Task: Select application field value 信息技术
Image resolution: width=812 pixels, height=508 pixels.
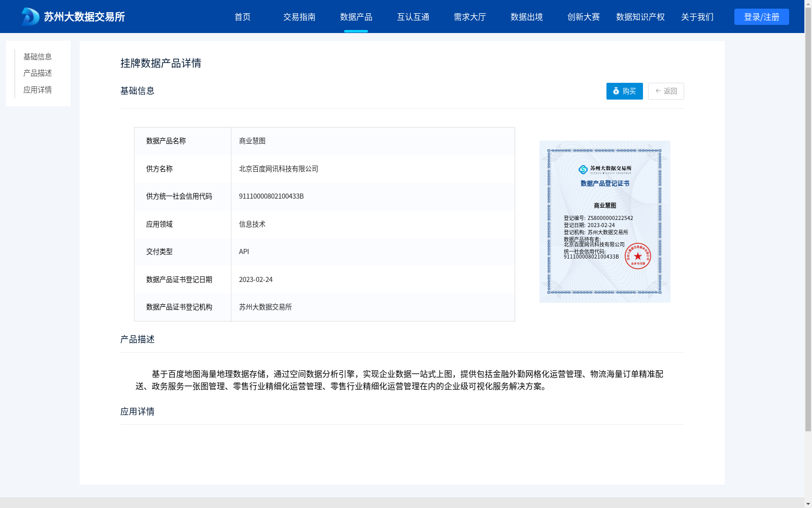Action: point(252,224)
